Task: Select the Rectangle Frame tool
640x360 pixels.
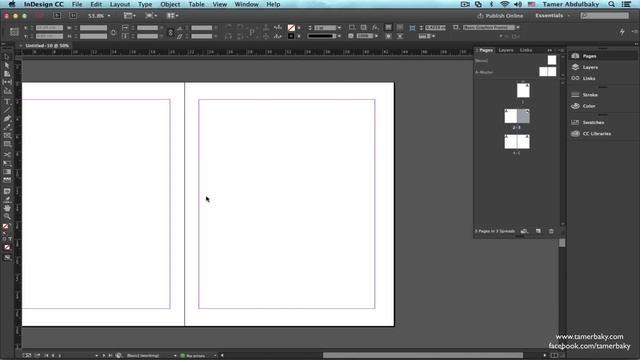Action: pos(7,136)
